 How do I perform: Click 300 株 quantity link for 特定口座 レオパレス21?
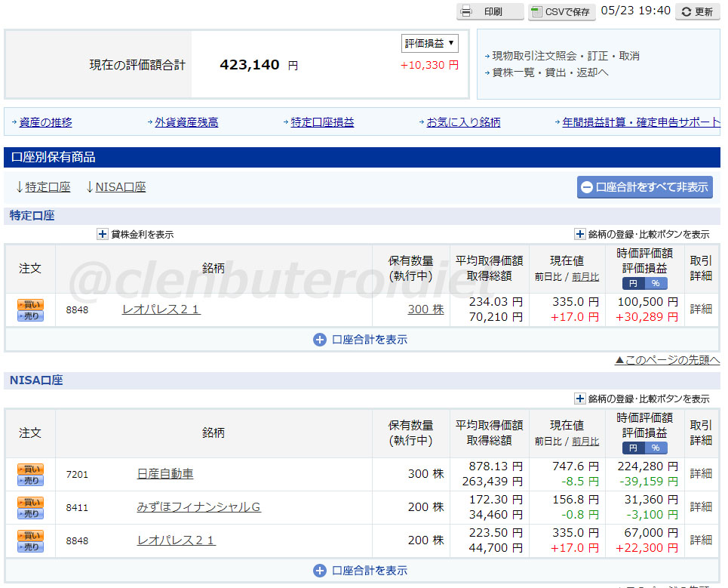click(425, 309)
